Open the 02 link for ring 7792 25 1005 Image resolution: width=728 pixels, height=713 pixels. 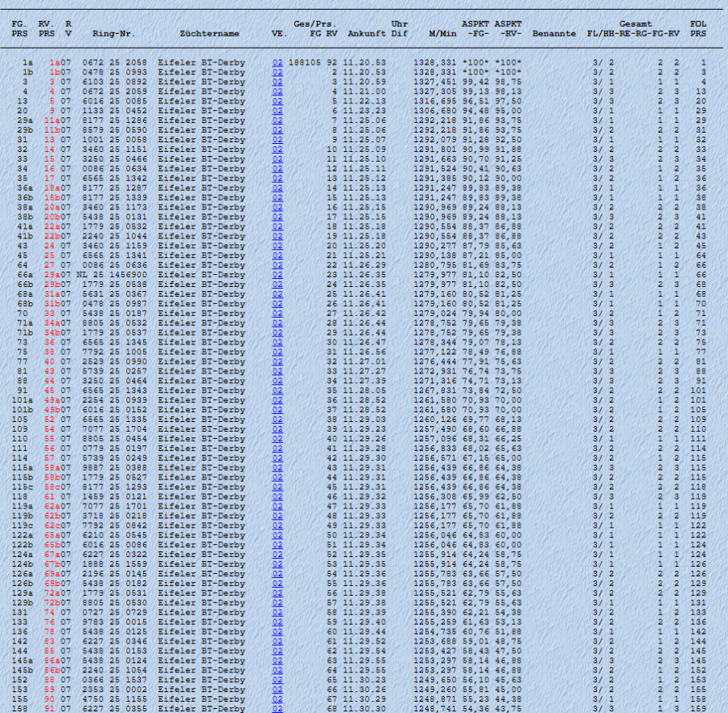click(x=277, y=352)
